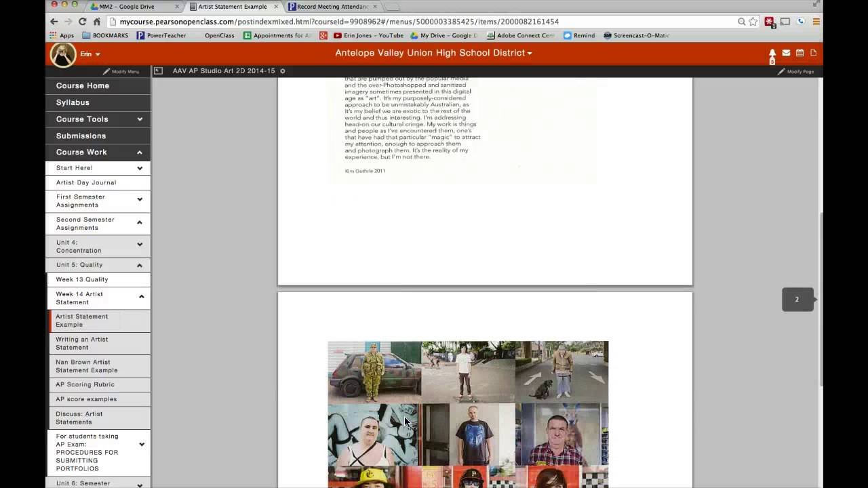Image resolution: width=868 pixels, height=488 pixels.
Task: Expand Start Here! section arrow
Action: click(140, 168)
